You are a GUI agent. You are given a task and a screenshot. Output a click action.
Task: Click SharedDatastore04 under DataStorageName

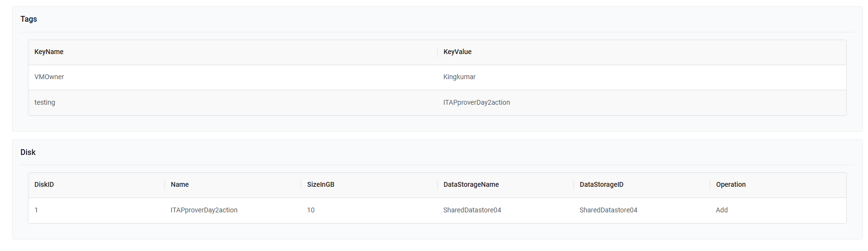point(472,210)
